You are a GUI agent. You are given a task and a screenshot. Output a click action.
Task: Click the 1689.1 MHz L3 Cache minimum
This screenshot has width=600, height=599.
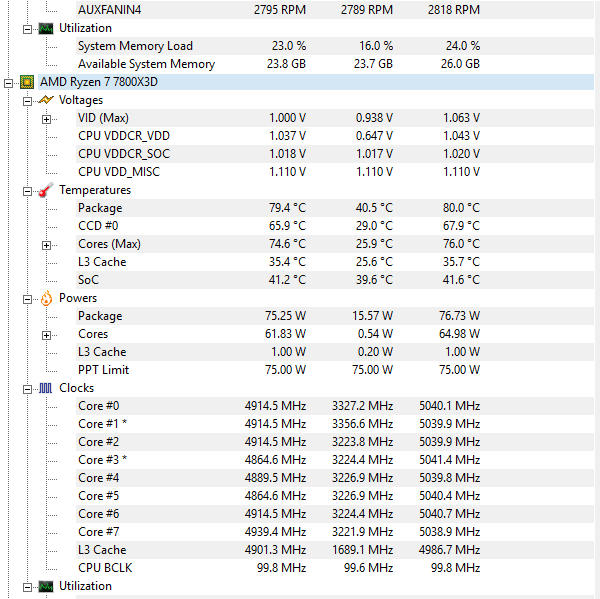pos(362,550)
